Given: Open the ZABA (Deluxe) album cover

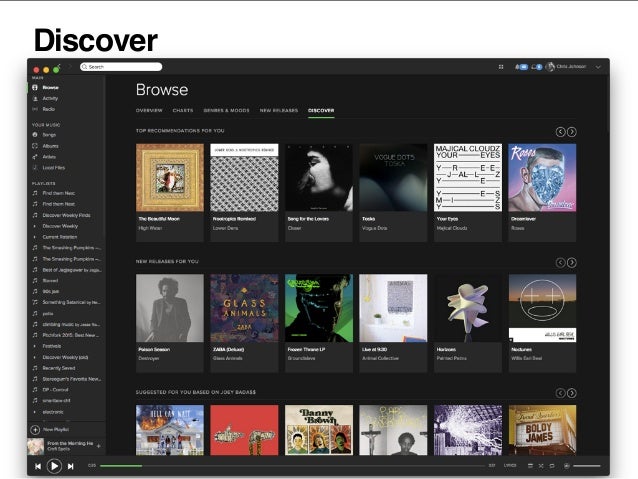Looking at the screenshot, I should pos(244,308).
